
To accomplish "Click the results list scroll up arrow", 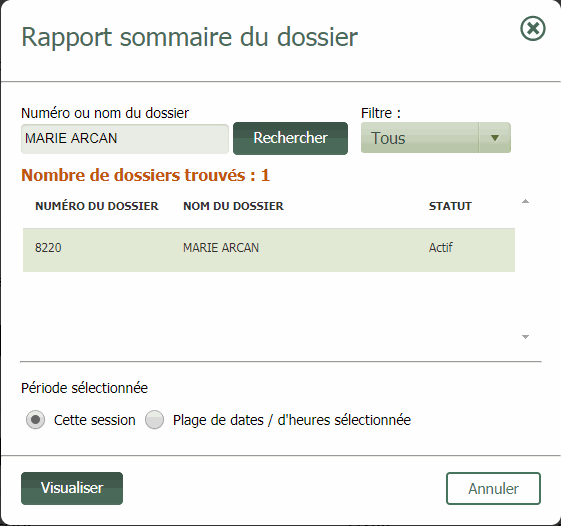I will pos(525,201).
